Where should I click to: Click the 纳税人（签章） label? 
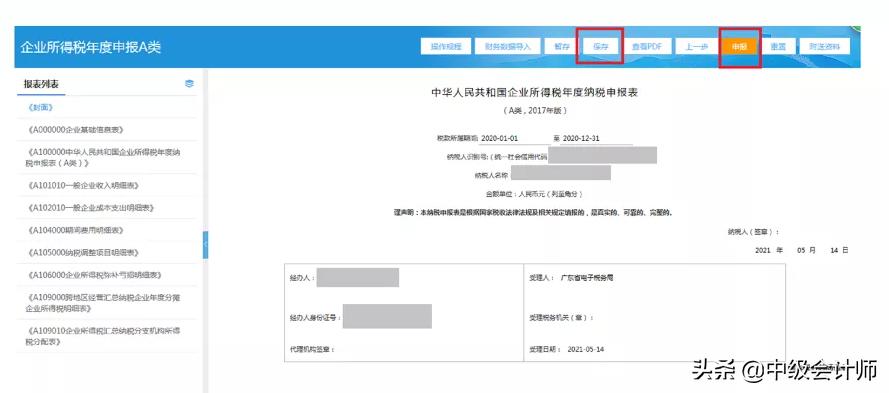[753, 231]
